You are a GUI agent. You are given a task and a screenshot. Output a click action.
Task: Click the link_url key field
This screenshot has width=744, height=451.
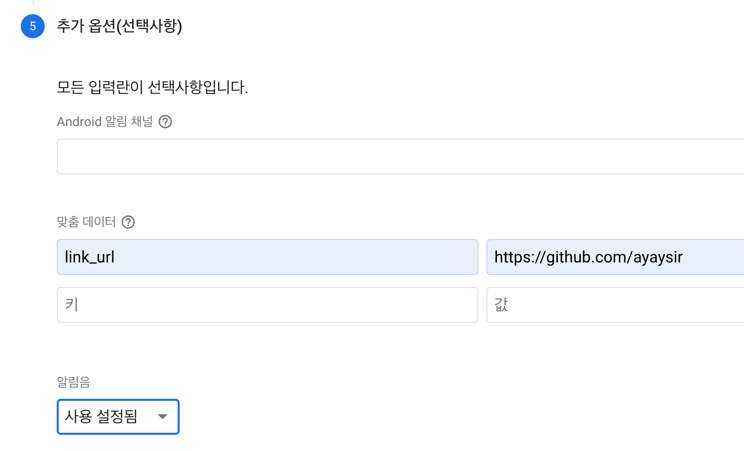coord(267,257)
